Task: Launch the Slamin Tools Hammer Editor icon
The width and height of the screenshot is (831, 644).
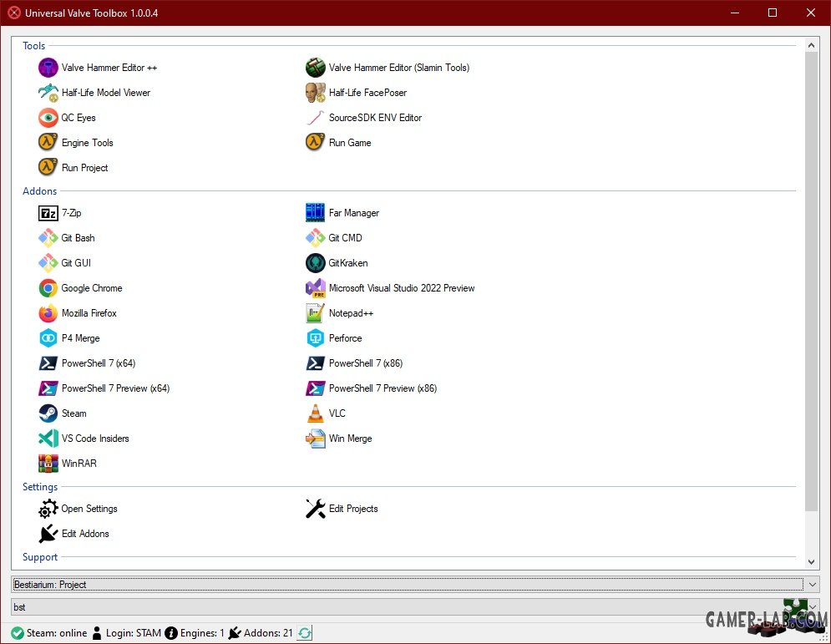Action: click(x=316, y=68)
